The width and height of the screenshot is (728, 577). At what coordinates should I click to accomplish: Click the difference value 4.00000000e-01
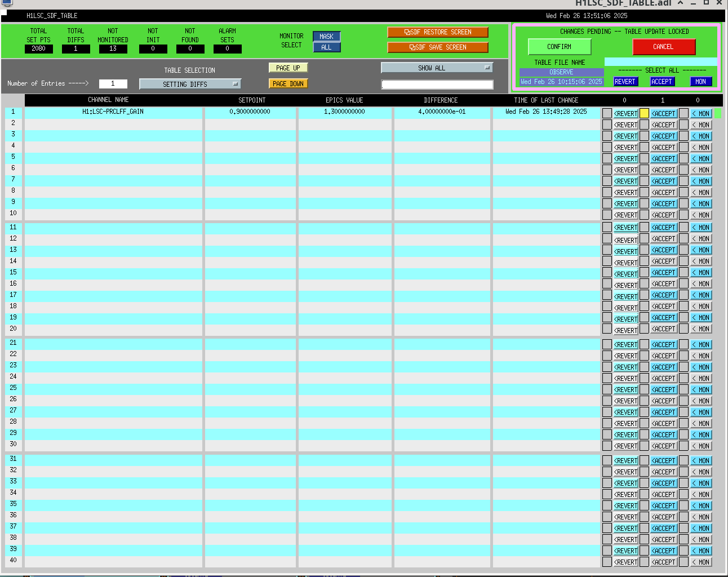(442, 112)
